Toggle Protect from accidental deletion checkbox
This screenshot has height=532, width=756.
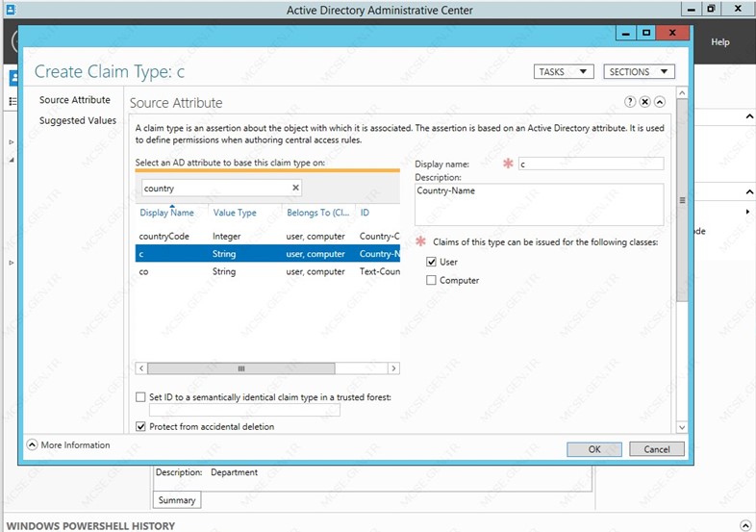140,426
